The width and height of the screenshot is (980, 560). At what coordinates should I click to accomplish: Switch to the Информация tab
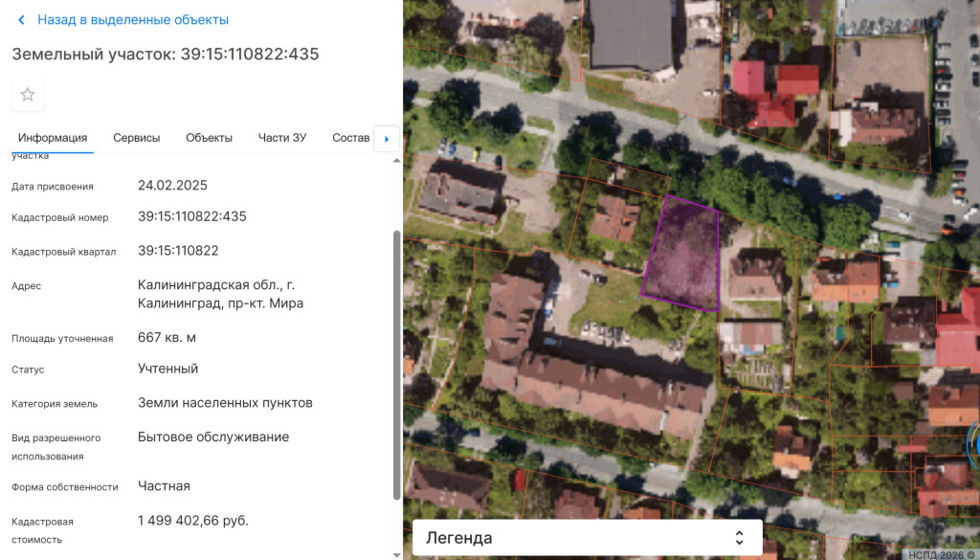53,138
